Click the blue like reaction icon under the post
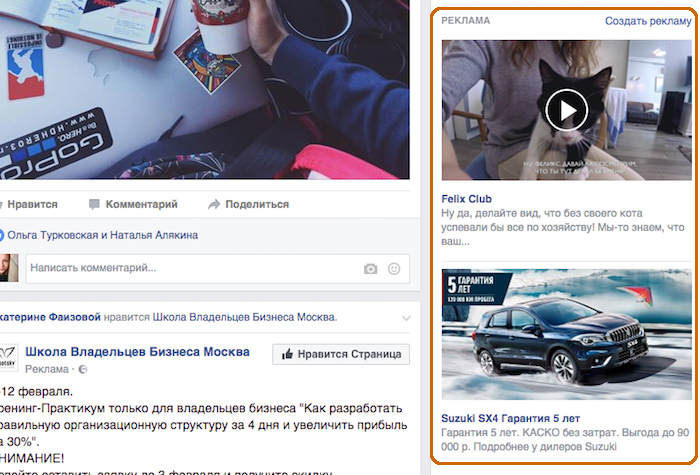The height and width of the screenshot is (475, 700). (2, 235)
